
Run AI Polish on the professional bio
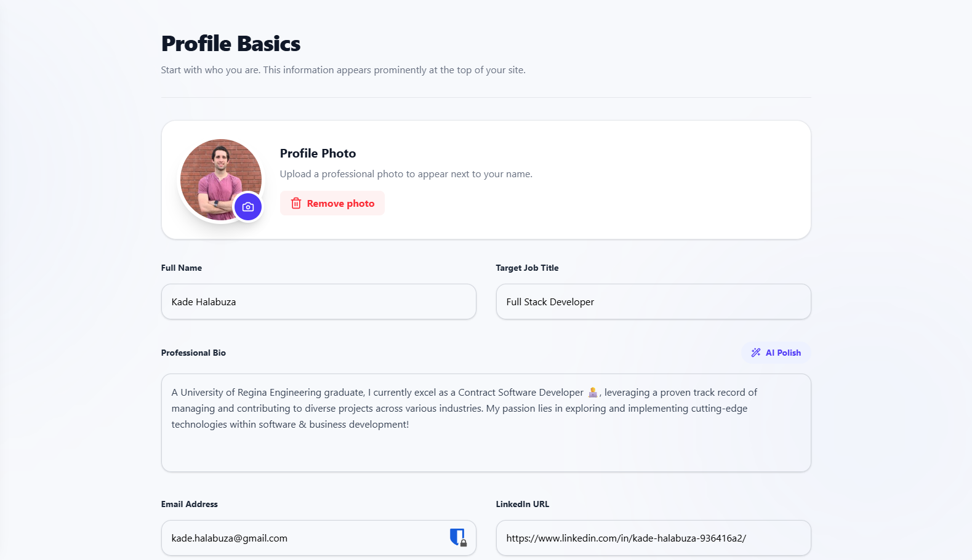[x=776, y=352]
